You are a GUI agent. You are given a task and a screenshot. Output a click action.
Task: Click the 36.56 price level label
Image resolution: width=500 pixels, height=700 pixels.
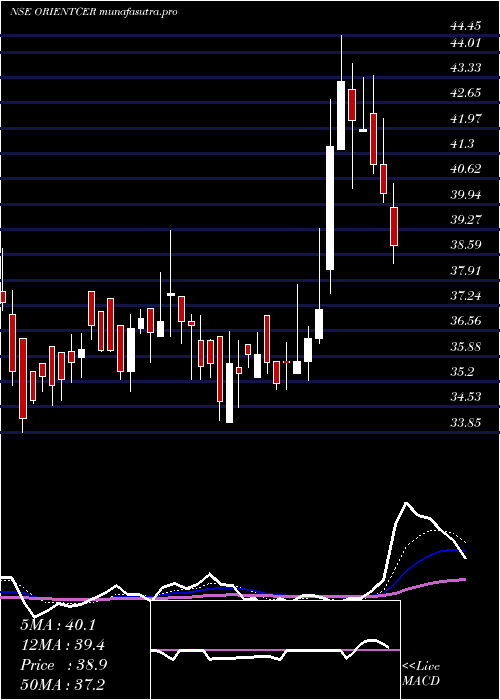click(466, 321)
